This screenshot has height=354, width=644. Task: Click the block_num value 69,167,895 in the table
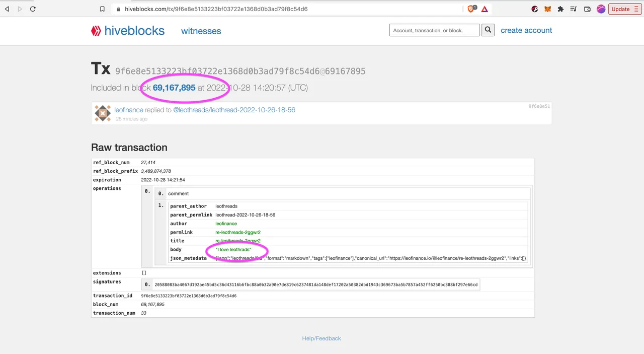click(x=153, y=305)
